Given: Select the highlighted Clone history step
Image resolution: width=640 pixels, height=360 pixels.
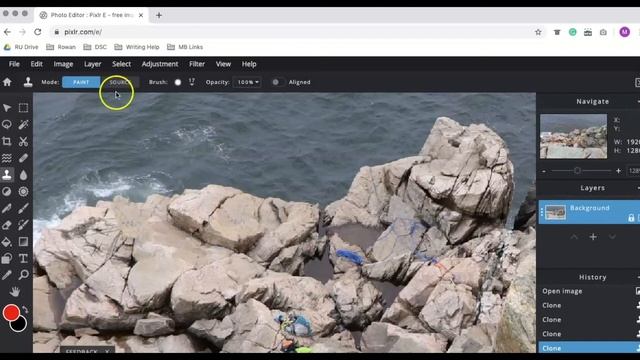Looking at the screenshot, I should point(589,348).
